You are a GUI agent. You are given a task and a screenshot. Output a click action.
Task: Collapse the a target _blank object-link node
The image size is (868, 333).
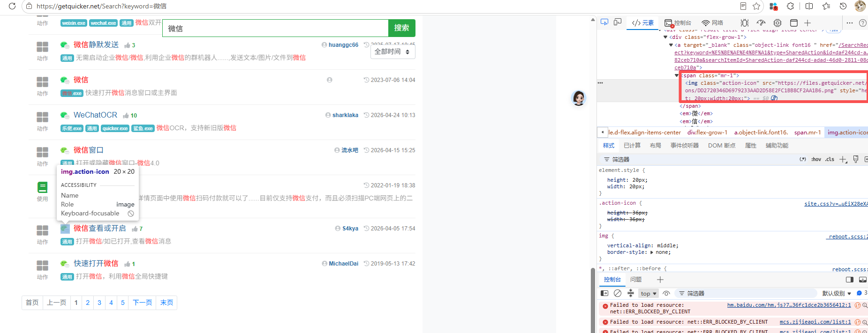pyautogui.click(x=671, y=45)
